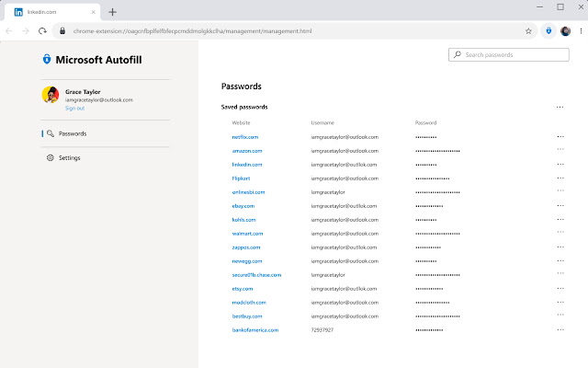Click Grace Taylor's profile picture
Screen dimensions: 588x368
pyautogui.click(x=51, y=95)
